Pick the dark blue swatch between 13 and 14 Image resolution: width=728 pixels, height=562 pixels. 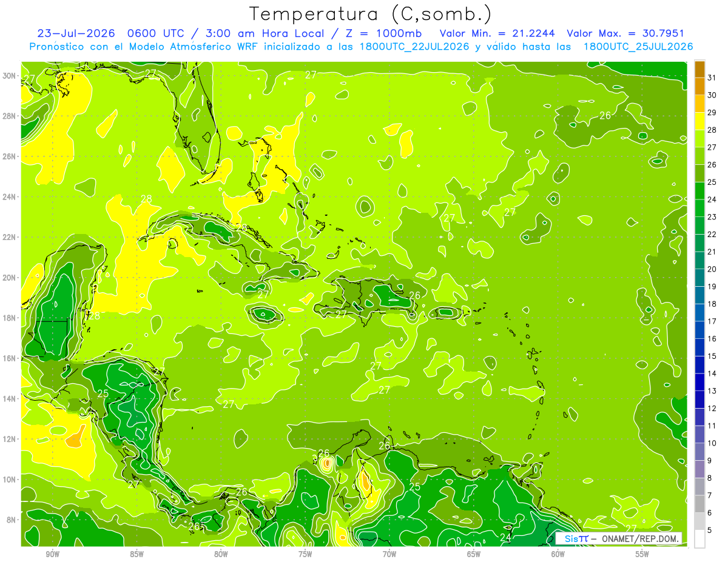[x=699, y=383]
